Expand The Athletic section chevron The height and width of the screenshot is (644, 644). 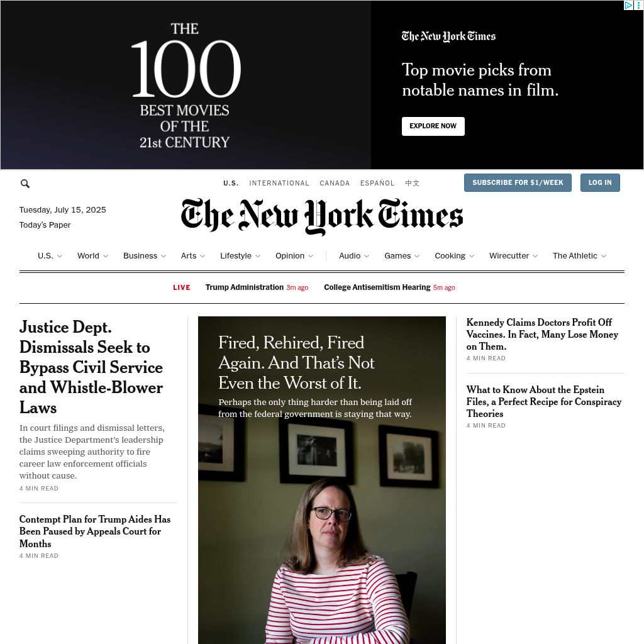[603, 256]
